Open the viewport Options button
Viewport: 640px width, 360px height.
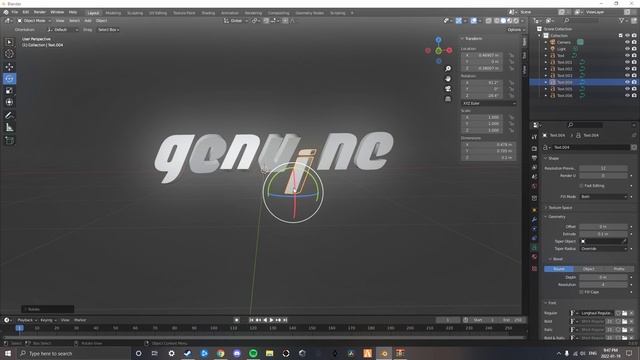tap(515, 30)
